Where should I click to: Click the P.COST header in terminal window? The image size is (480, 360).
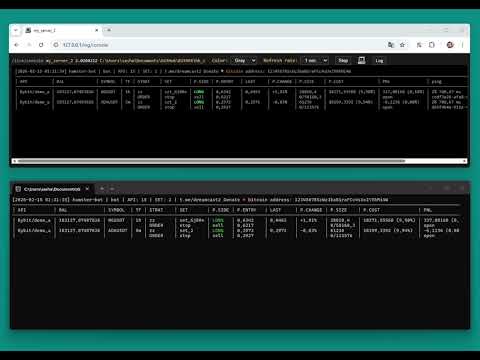(371, 210)
